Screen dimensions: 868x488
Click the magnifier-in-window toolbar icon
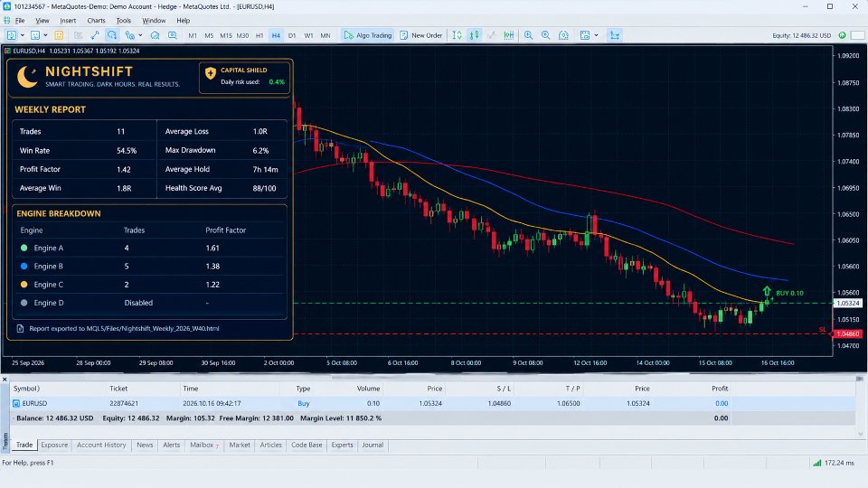(x=173, y=35)
